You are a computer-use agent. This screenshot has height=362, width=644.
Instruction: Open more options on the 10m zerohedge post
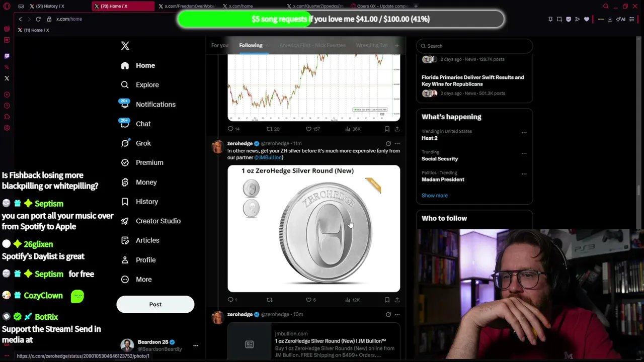click(x=397, y=315)
